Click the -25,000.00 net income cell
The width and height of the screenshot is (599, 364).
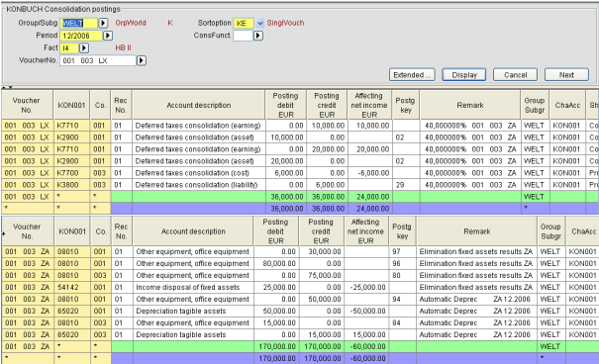pos(366,287)
